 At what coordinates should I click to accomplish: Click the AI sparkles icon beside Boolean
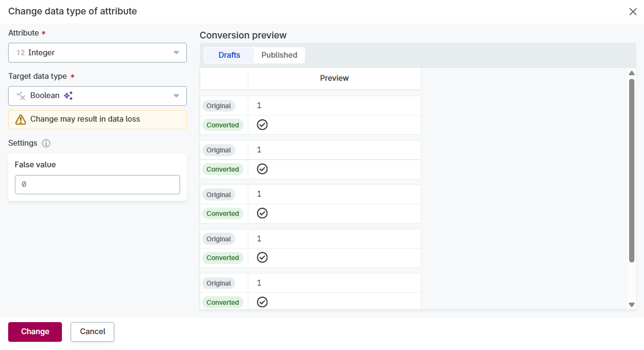pos(68,96)
